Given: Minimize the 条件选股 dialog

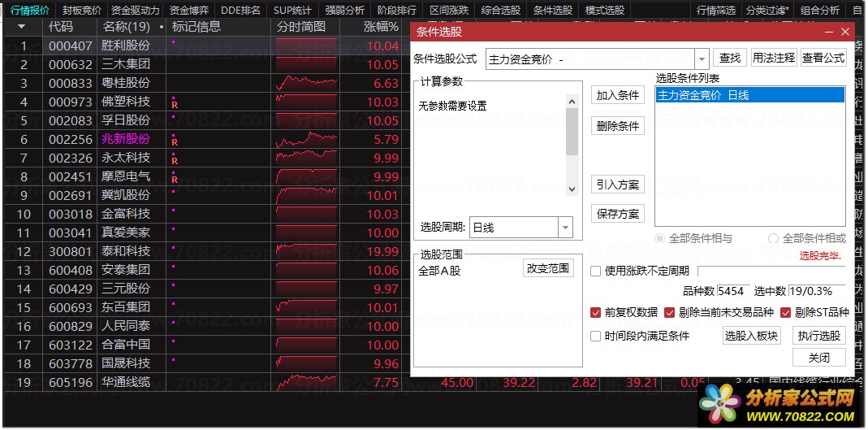Looking at the screenshot, I should [829, 33].
